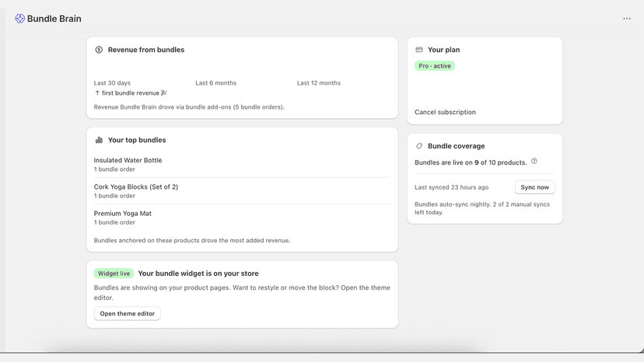644x362 pixels.
Task: Click the bar chart icon beside Your top bundles
Action: coord(99,140)
